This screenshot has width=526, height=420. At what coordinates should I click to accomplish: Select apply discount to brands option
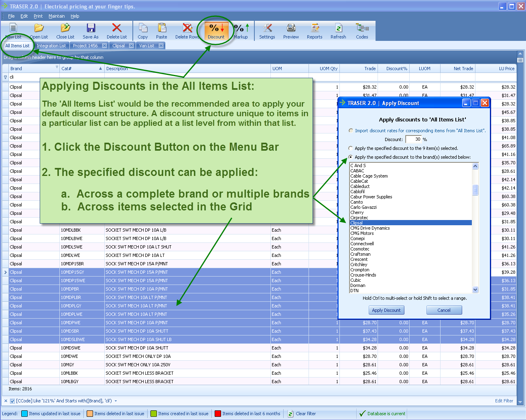click(351, 157)
